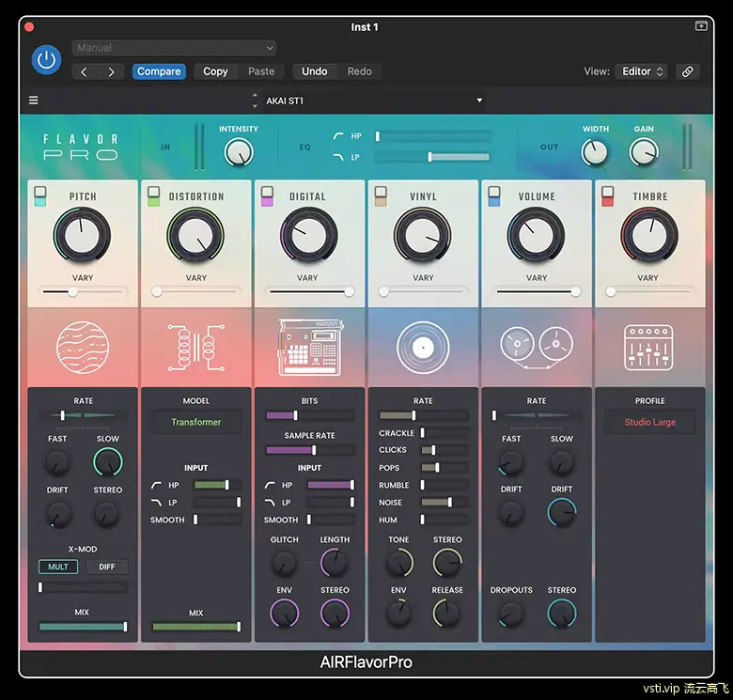This screenshot has height=700, width=733.
Task: Toggle the plugin power bypass button
Action: click(x=46, y=60)
